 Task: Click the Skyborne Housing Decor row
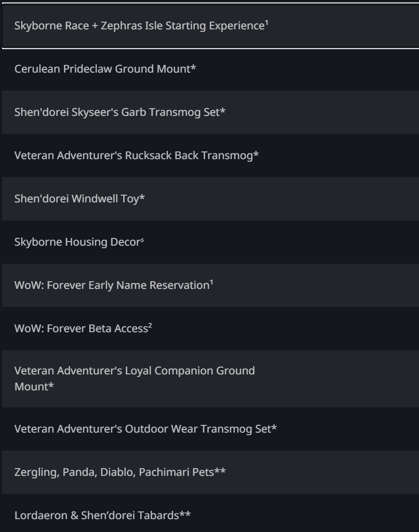tap(210, 242)
